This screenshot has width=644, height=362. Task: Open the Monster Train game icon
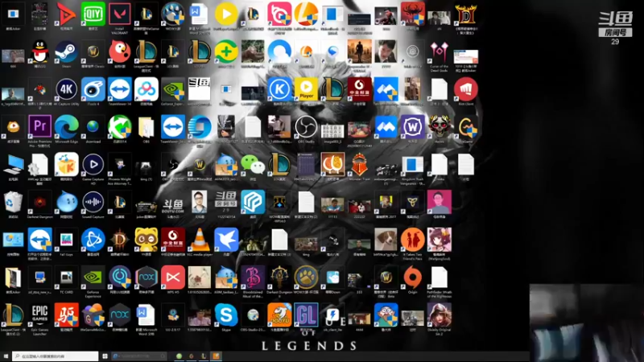[359, 164]
